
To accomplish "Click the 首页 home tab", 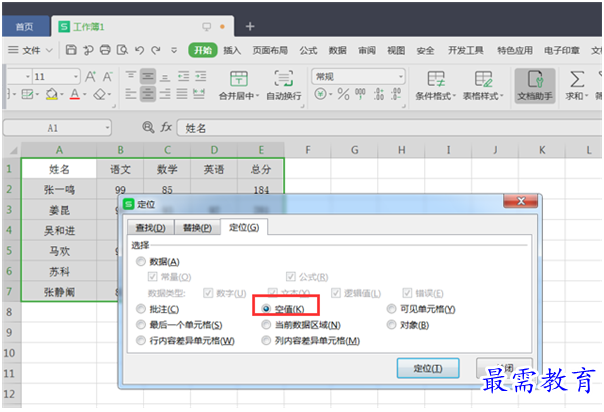I will (x=25, y=27).
